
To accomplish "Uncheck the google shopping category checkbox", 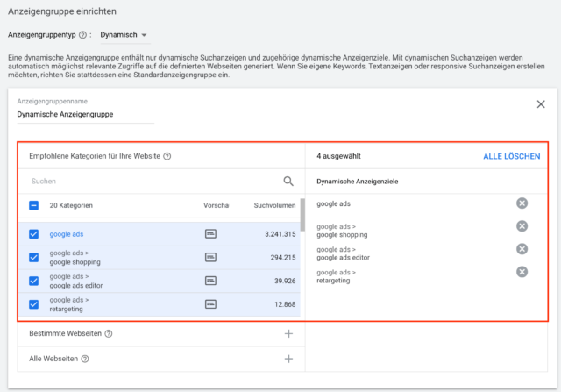I will tap(33, 258).
